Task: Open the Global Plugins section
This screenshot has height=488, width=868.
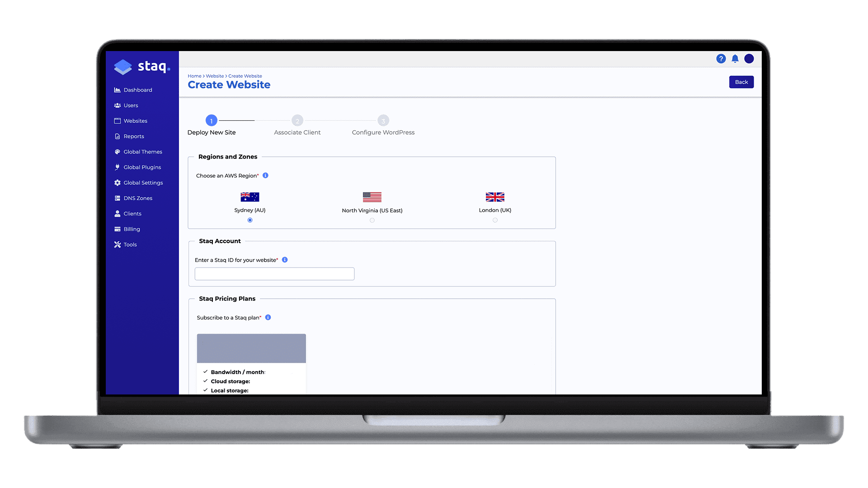Action: tap(142, 167)
